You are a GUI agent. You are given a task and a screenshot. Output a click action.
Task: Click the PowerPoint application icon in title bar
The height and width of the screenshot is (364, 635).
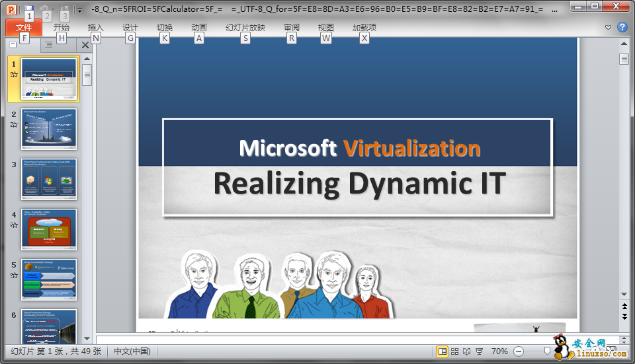coord(11,8)
